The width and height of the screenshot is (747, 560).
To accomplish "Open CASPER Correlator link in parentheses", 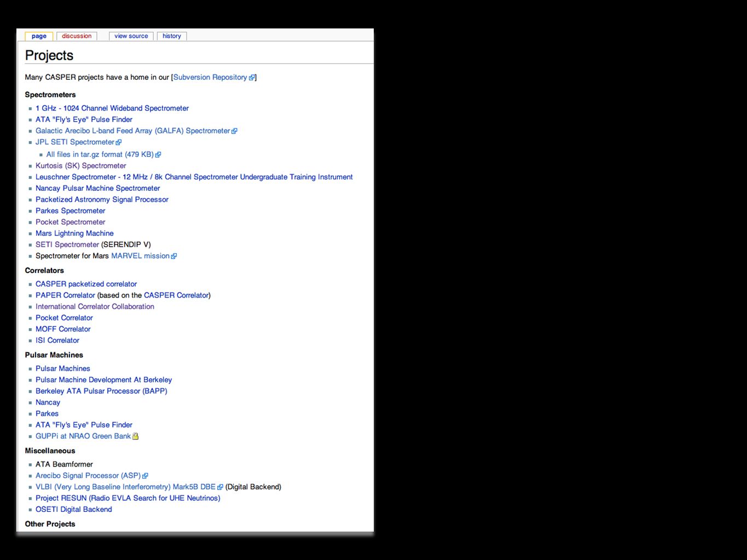I will click(176, 295).
